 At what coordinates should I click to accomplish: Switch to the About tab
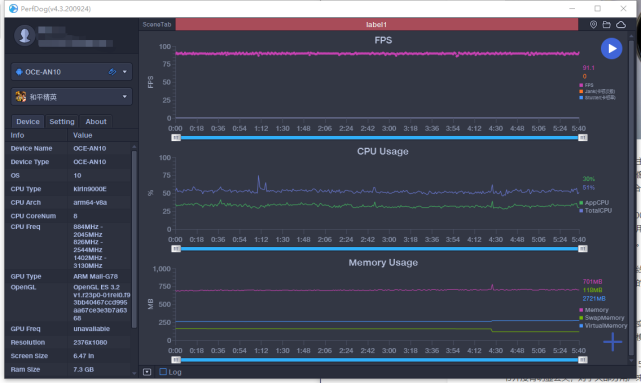[96, 121]
